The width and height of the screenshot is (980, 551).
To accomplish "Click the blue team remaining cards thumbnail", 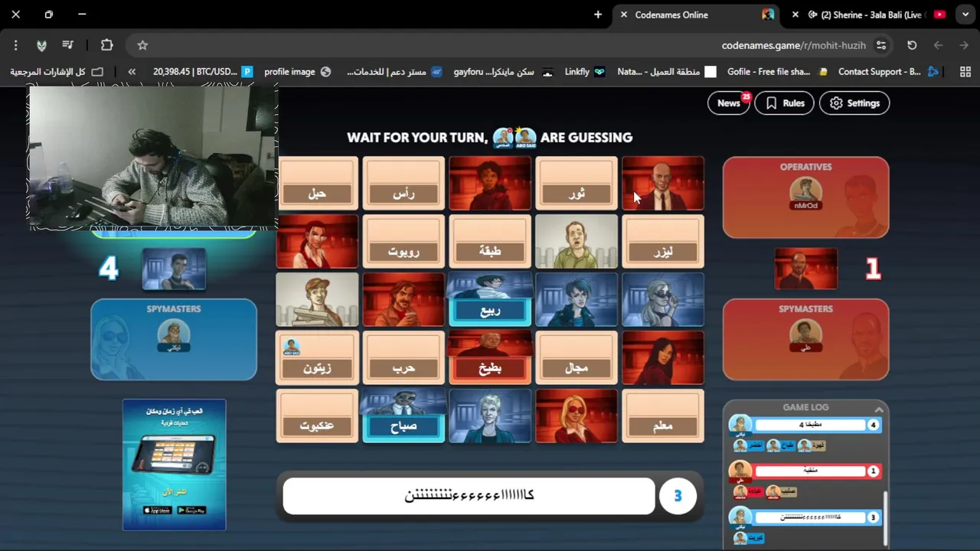I will pyautogui.click(x=174, y=269).
